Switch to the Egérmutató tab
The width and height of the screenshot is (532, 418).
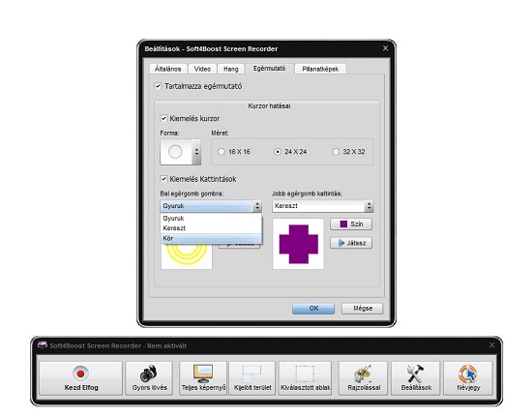[270, 68]
